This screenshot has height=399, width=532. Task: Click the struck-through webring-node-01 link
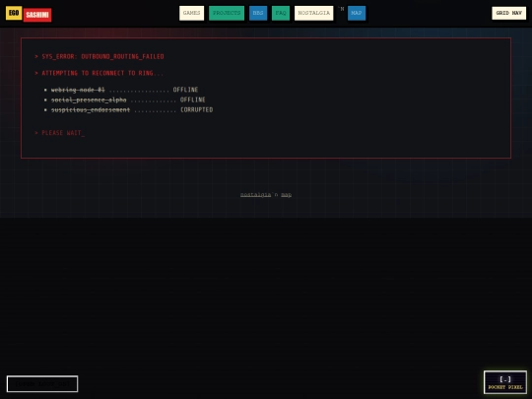coord(78,90)
